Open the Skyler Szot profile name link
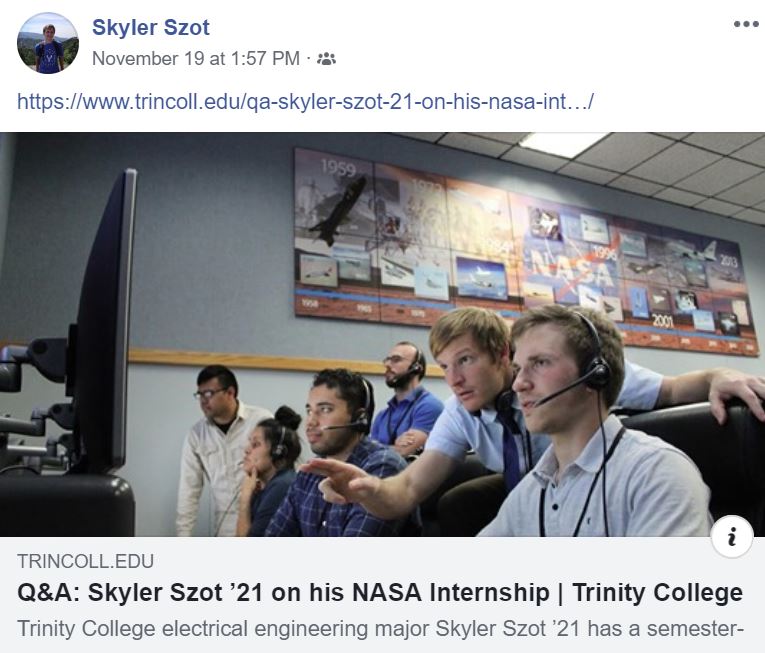Viewport: 765px width, 653px height. 151,27
